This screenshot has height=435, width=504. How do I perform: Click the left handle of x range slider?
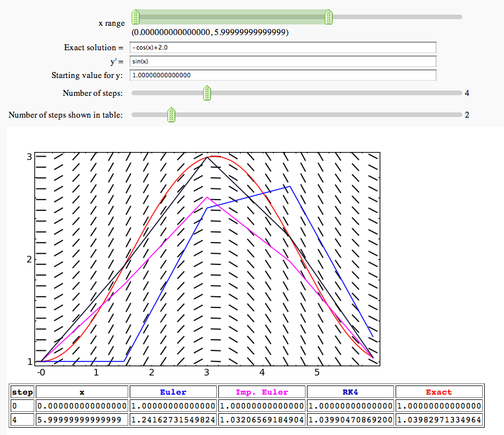click(136, 17)
